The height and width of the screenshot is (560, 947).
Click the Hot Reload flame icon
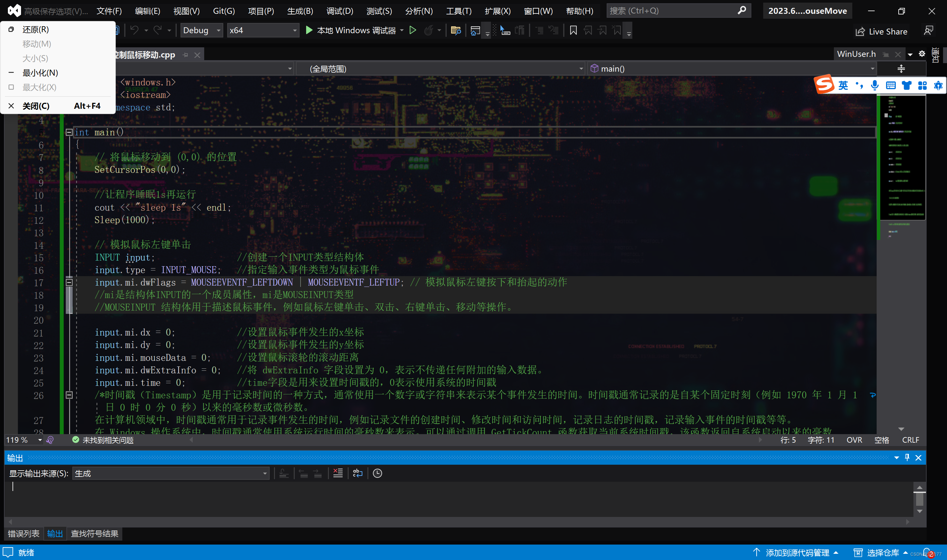pyautogui.click(x=428, y=30)
